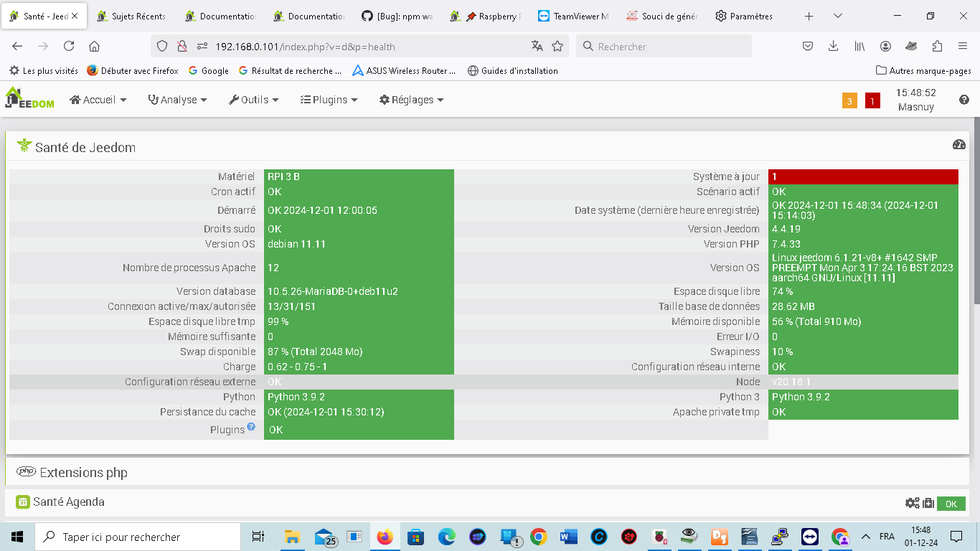This screenshot has width=980, height=551.
Task: Open File Explorer from the taskbar
Action: [291, 537]
